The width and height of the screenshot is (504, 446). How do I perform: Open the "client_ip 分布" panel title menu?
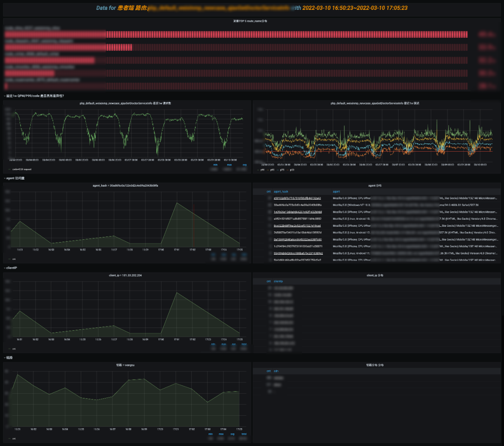point(375,275)
